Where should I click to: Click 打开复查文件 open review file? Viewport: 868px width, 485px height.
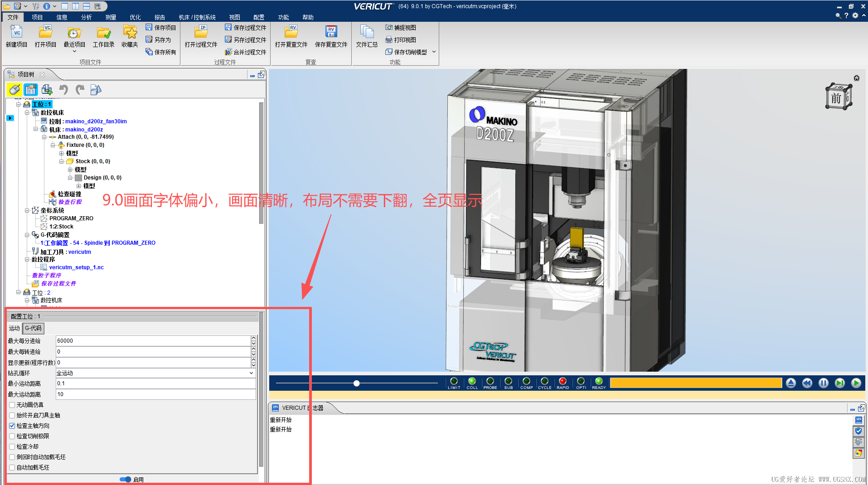(x=291, y=36)
